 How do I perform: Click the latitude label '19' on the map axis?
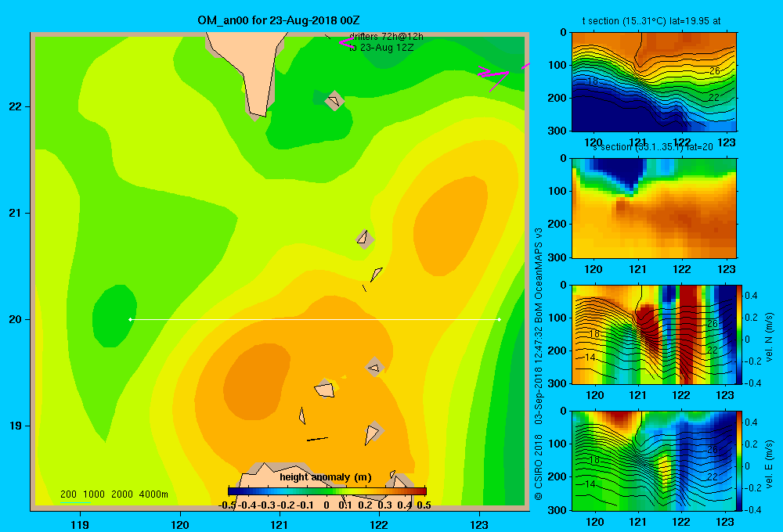tap(15, 426)
